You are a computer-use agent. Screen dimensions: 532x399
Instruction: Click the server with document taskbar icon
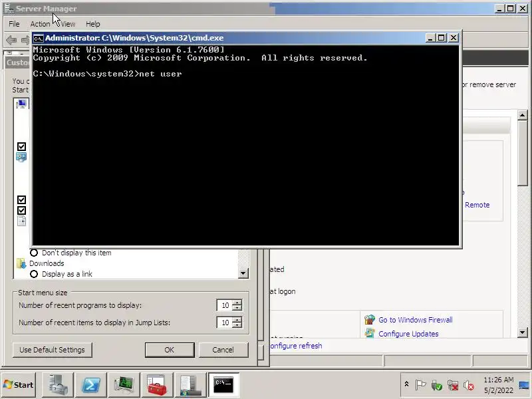click(x=190, y=385)
